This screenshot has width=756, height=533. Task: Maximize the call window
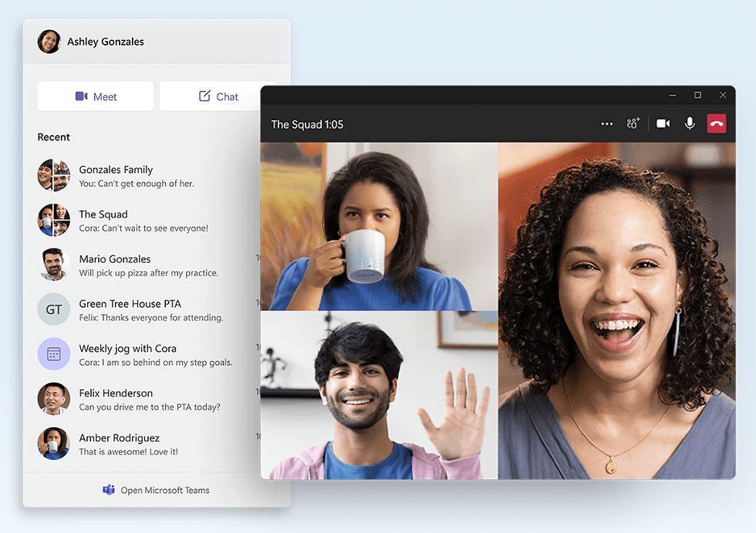click(697, 95)
